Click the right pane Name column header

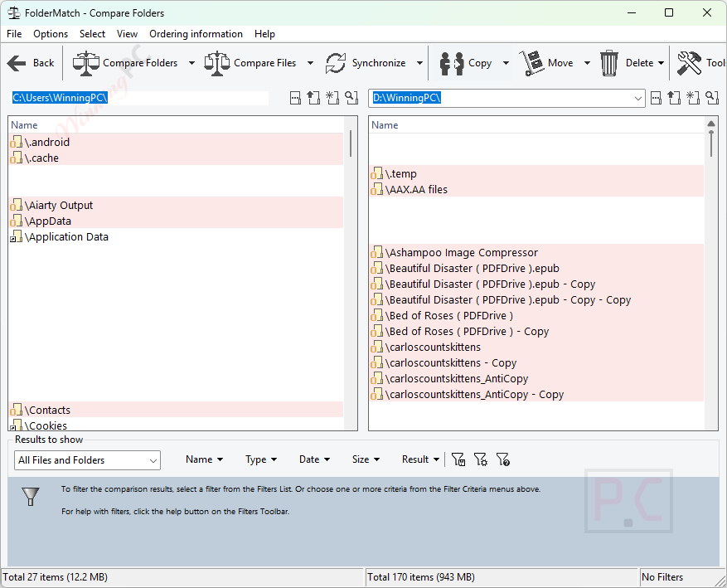[537, 125]
